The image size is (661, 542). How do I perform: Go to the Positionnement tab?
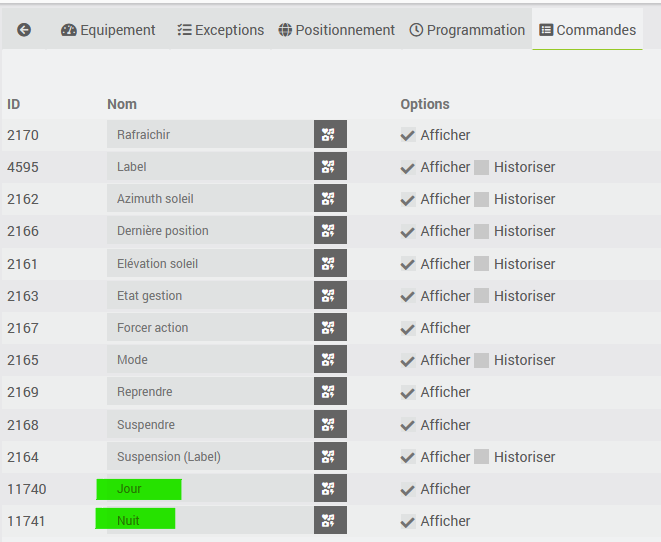(337, 30)
